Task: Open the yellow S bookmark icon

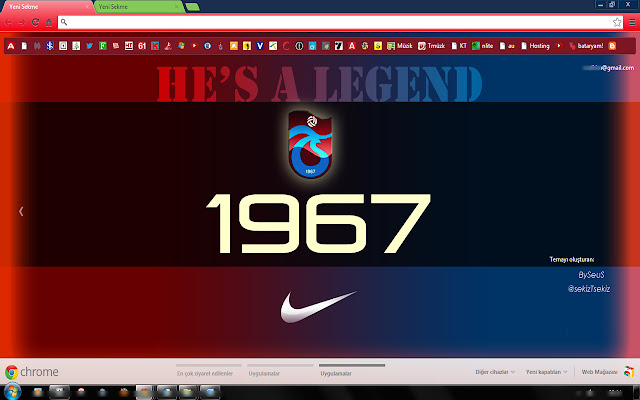Action: (378, 46)
